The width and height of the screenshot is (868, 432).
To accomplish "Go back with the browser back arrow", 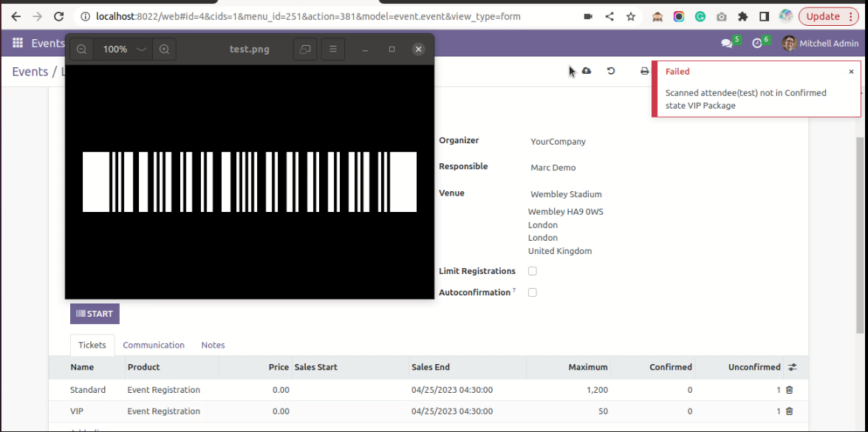I will (16, 16).
